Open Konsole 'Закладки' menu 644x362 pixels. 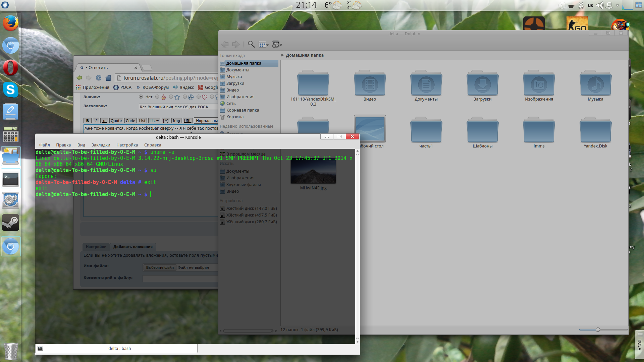101,145
